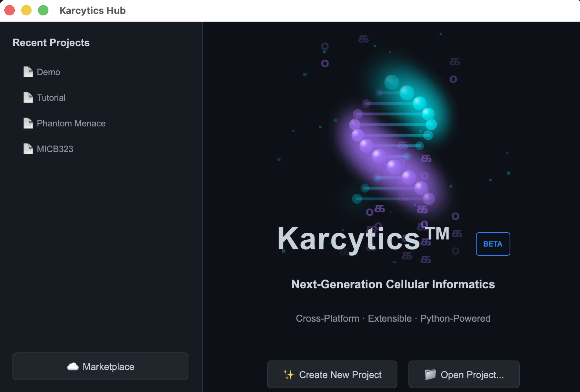Maximize the window with green button

click(43, 10)
